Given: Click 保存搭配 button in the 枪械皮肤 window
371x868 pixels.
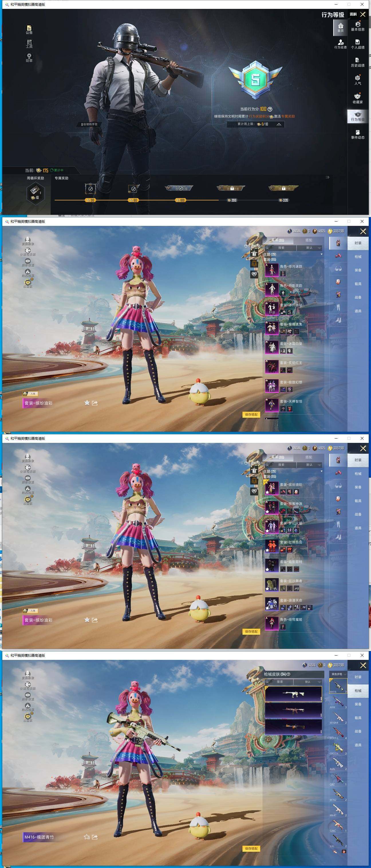Looking at the screenshot, I should pos(251,849).
